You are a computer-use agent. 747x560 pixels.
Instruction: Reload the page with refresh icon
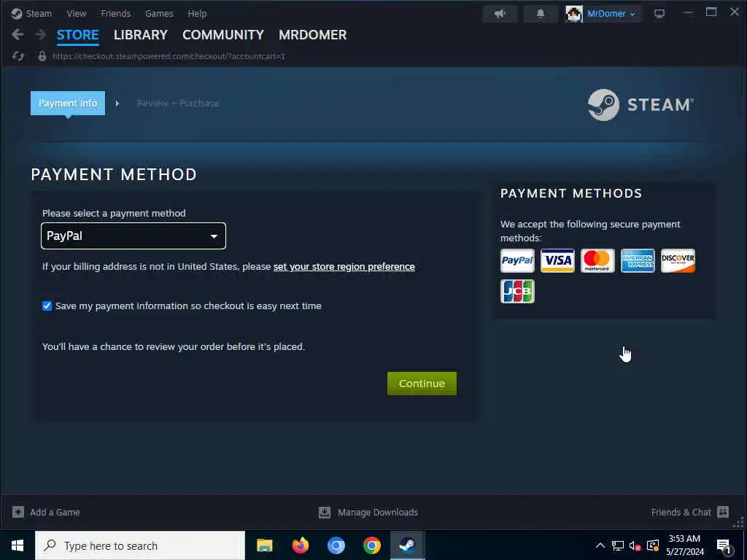[x=18, y=56]
